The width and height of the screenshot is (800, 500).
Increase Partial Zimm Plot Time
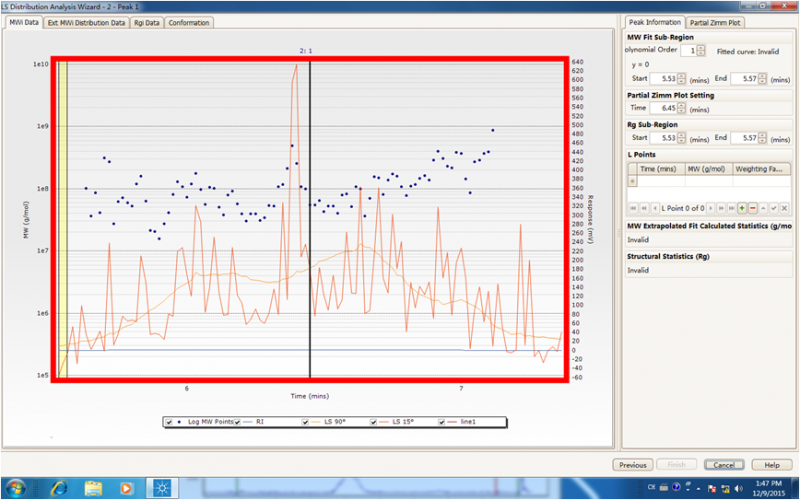coord(682,105)
